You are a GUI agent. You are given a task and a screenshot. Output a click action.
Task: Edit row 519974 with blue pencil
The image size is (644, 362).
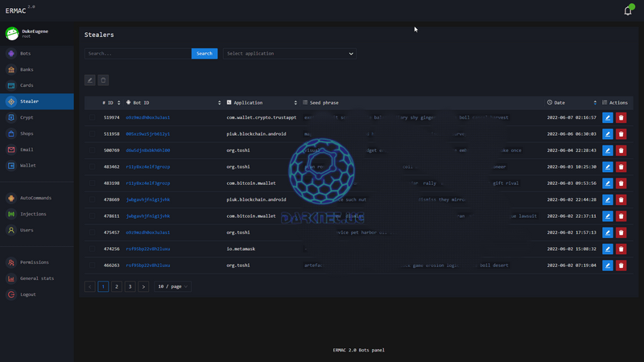tap(608, 117)
